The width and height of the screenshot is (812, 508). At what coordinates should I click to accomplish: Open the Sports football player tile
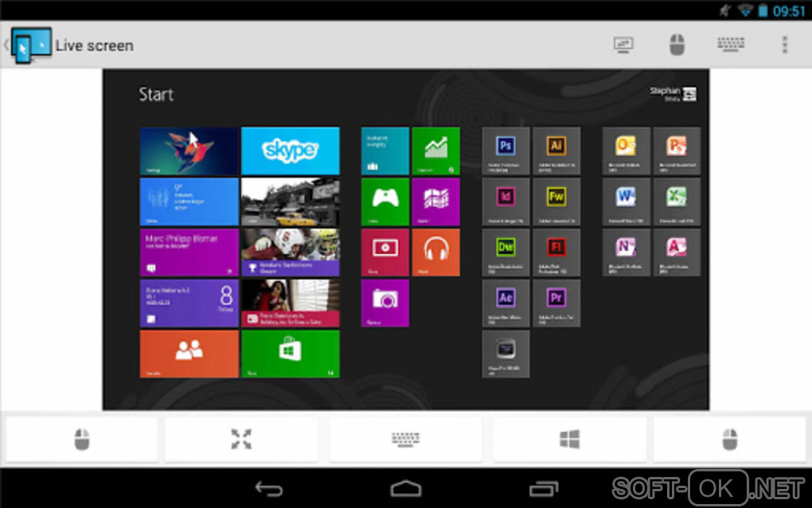[x=291, y=252]
